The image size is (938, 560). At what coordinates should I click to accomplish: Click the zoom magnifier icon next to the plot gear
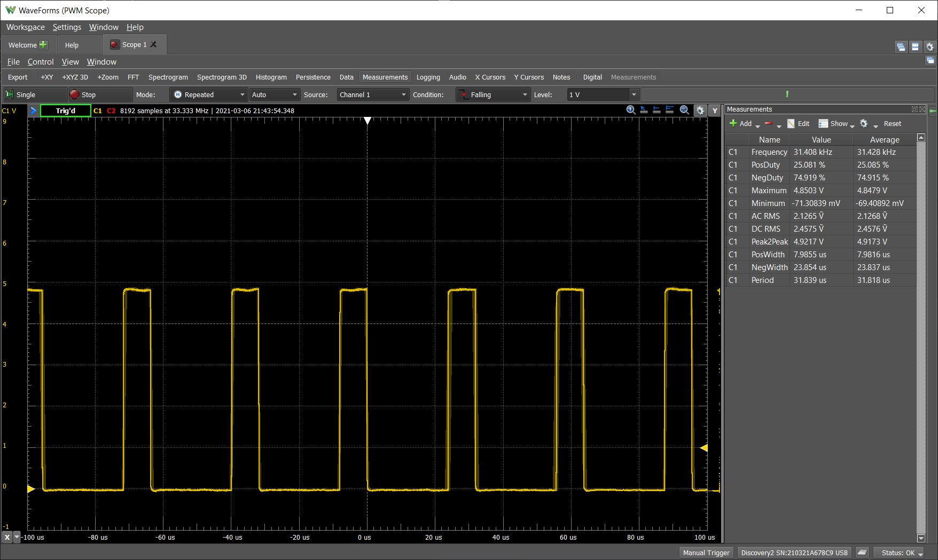[x=684, y=110]
